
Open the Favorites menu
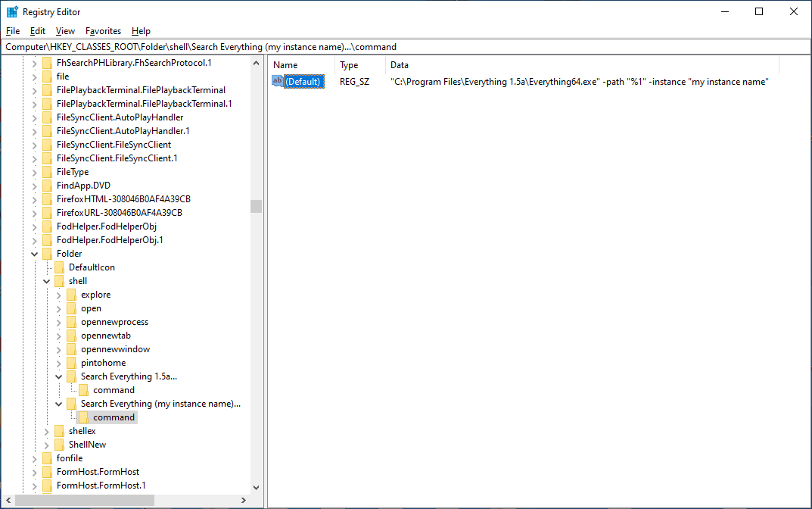(103, 31)
